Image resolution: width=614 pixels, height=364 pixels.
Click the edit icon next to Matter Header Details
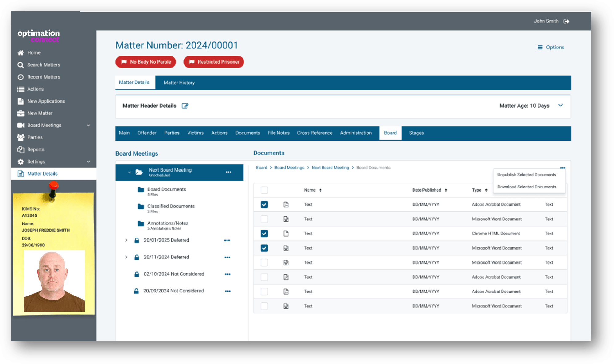(185, 106)
